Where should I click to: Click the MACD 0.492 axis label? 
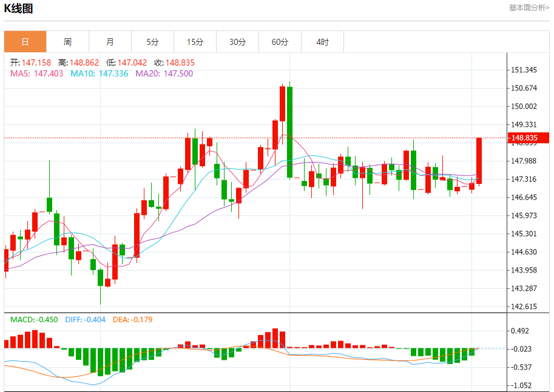(520, 331)
